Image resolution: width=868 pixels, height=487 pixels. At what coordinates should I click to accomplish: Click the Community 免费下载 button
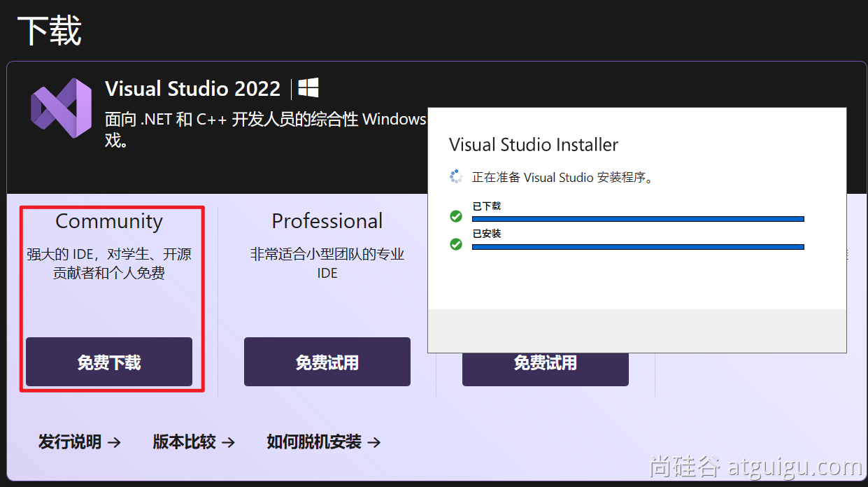109,362
